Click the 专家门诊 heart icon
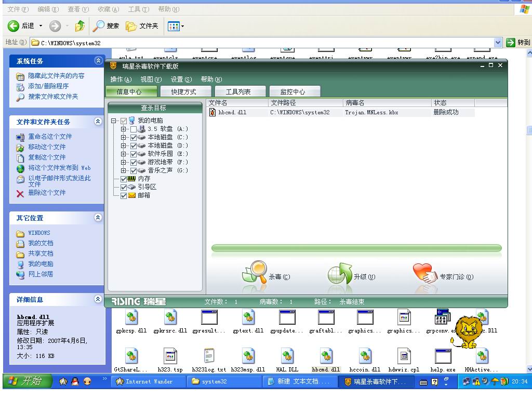The height and width of the screenshot is (399, 532). pos(425,273)
